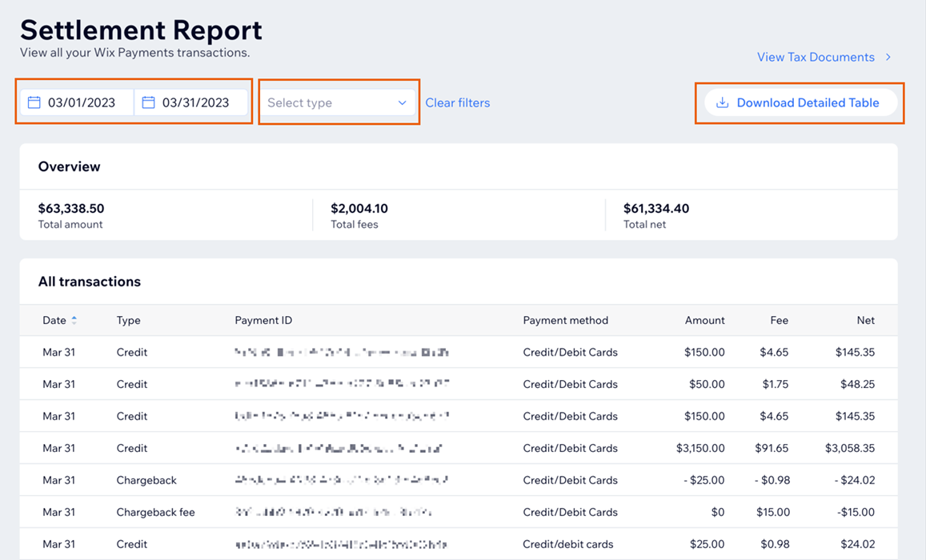
Task: Click the Net column header
Action: [866, 321]
